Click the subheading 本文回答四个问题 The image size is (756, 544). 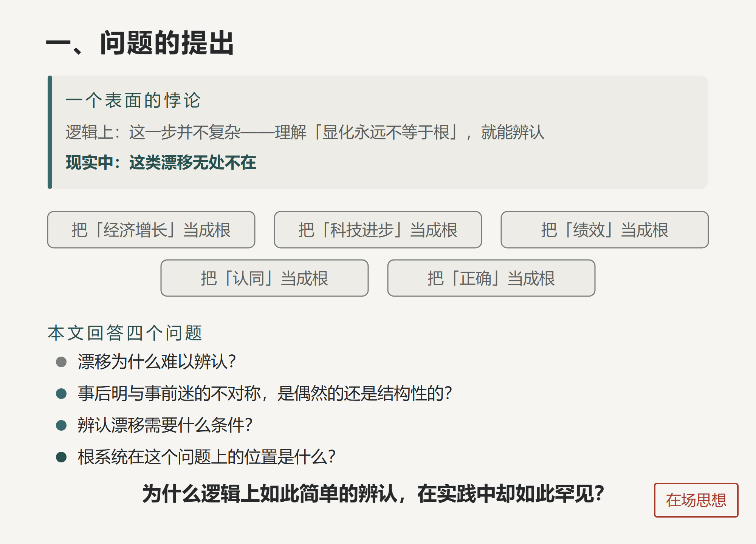point(125,333)
